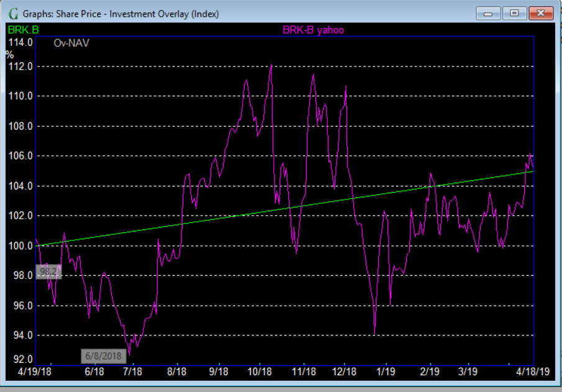Select the magenta 'BRK-B yahoo' legend label
The height and width of the screenshot is (392, 562).
pos(313,30)
